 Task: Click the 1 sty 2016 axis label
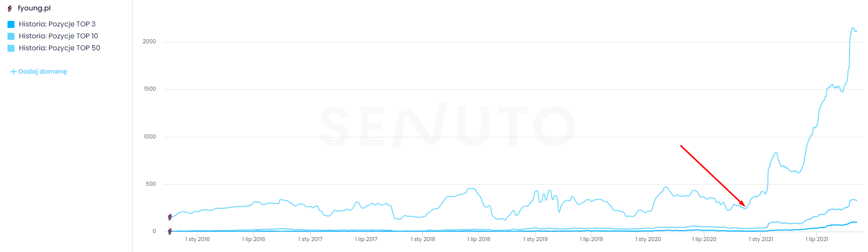[197, 240]
